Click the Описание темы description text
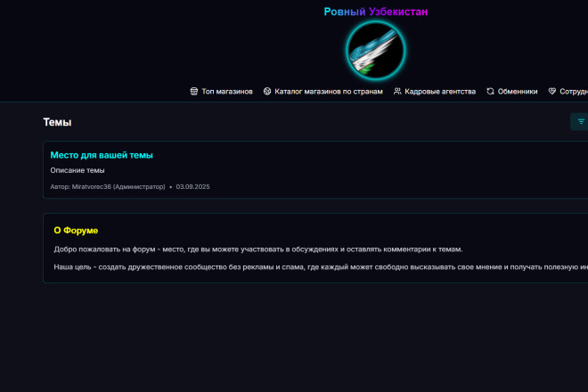The width and height of the screenshot is (588, 392). click(78, 170)
